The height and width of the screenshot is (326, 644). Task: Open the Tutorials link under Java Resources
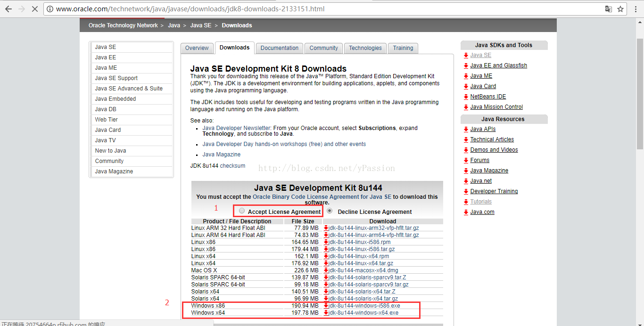point(481,202)
